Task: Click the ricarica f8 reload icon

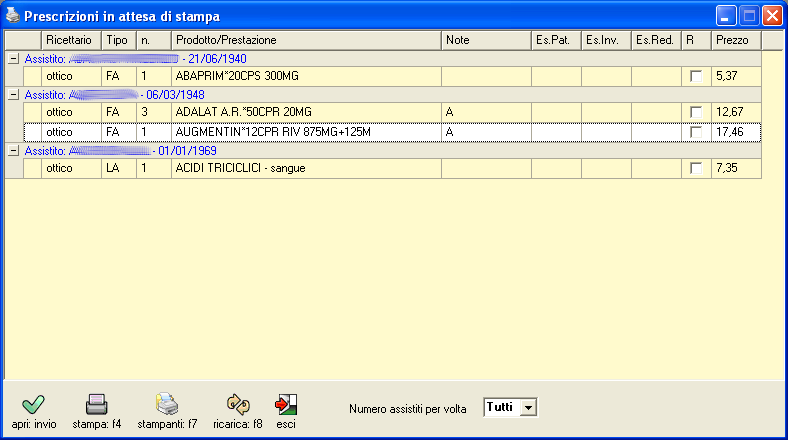Action: [x=238, y=405]
